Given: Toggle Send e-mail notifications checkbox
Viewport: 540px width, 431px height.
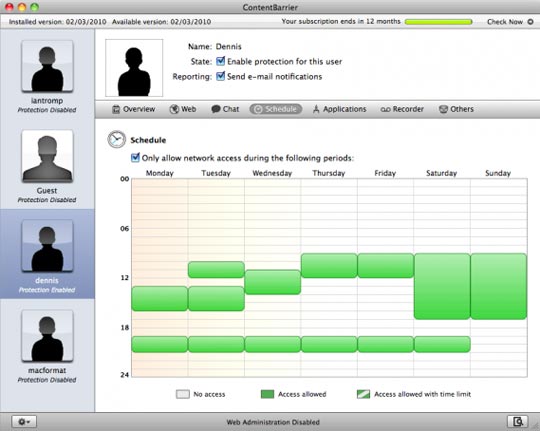Looking at the screenshot, I should click(x=220, y=76).
